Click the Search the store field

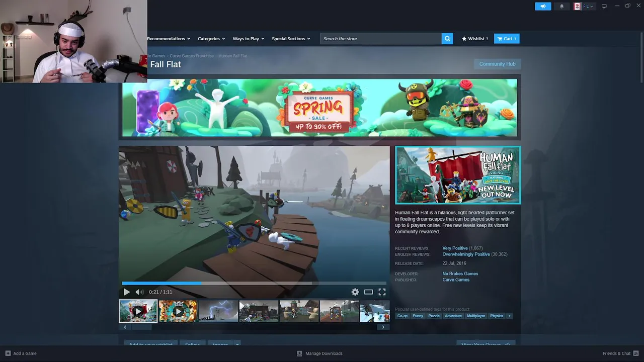[x=381, y=39]
